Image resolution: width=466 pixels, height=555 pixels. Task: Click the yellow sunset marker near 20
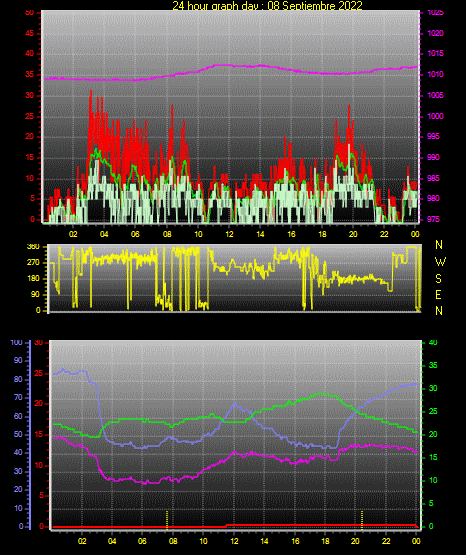362,520
